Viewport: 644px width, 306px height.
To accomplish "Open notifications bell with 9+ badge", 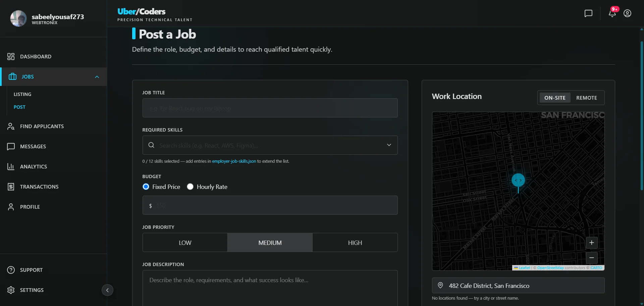I will click(612, 13).
